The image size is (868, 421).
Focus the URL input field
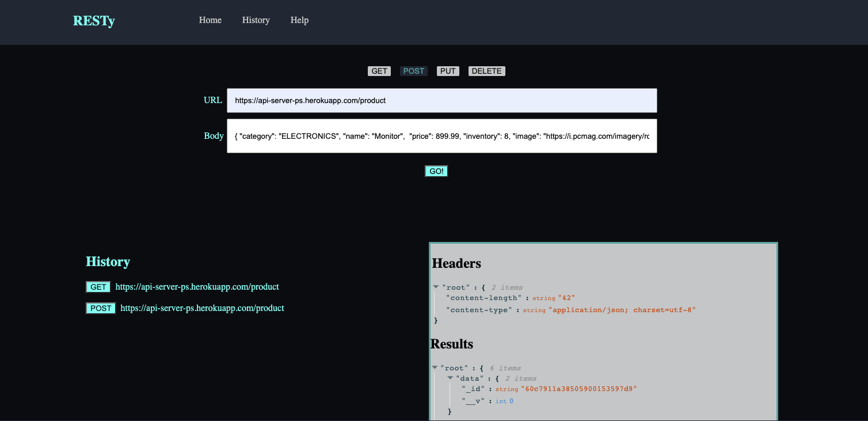click(x=442, y=100)
